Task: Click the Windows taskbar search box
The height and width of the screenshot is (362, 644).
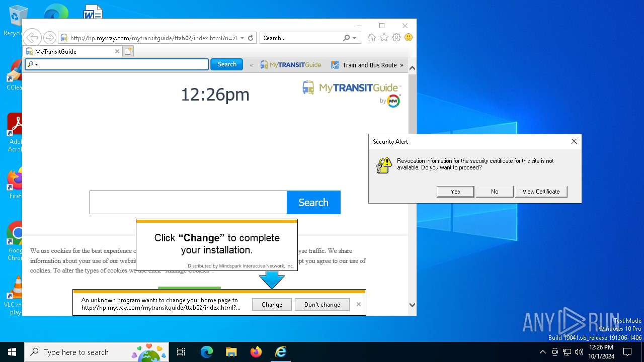Action: point(97,352)
